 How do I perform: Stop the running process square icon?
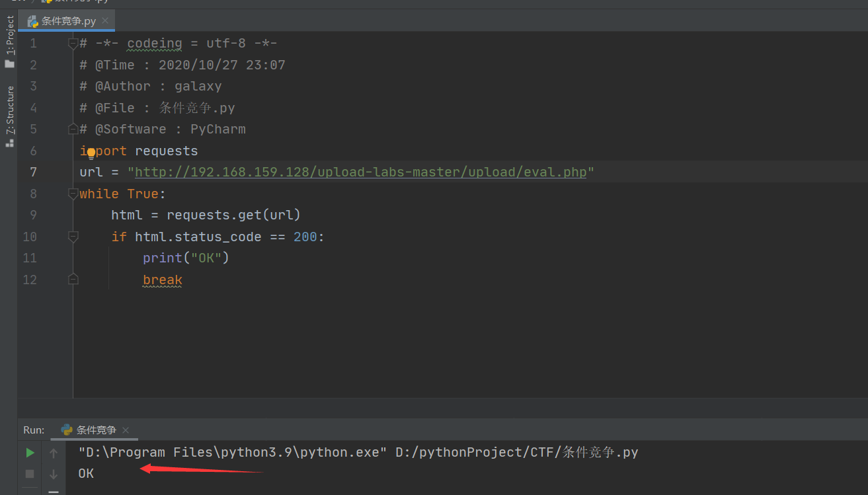[30, 474]
